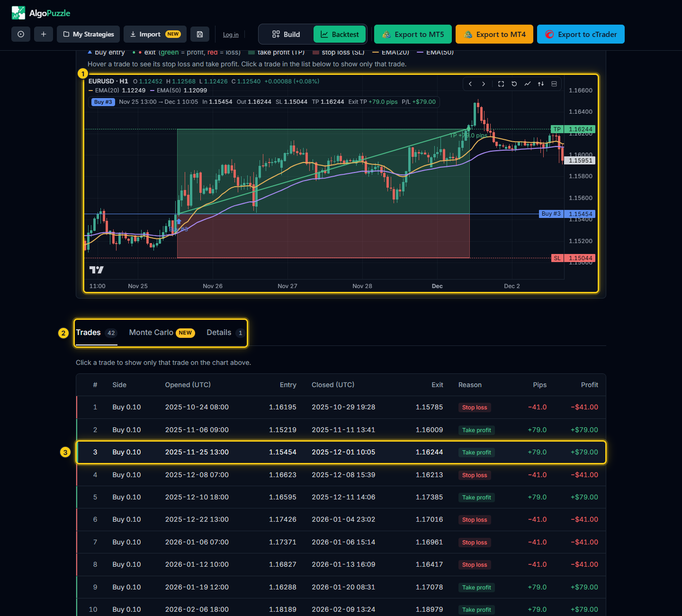Reset the chart view with the circular arrow
This screenshot has height=616, width=682.
click(514, 84)
